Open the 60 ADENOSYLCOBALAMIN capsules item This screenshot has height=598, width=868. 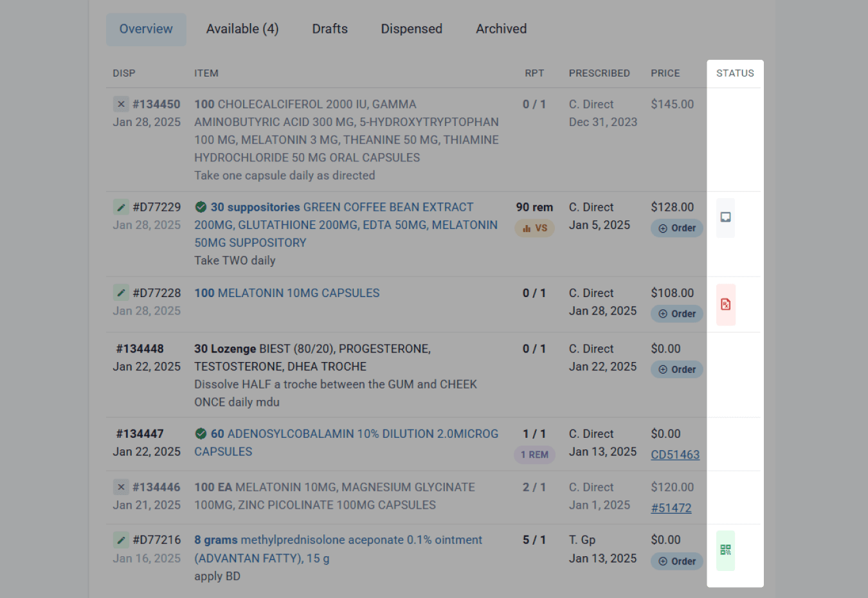click(347, 442)
